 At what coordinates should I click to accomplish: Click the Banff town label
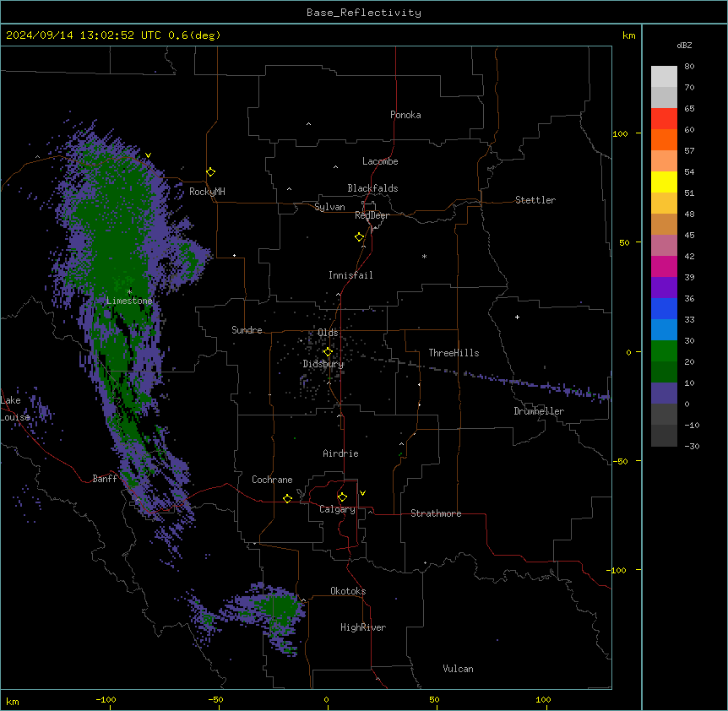coord(105,479)
